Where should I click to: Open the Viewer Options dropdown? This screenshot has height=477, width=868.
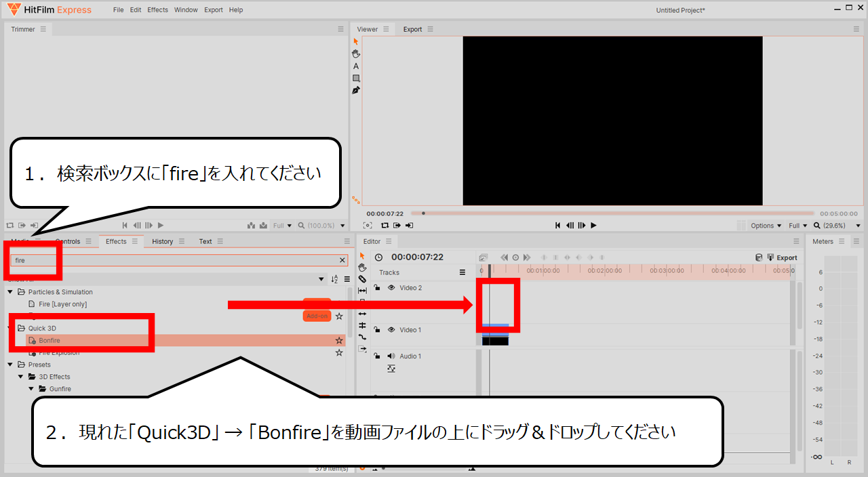tap(766, 226)
